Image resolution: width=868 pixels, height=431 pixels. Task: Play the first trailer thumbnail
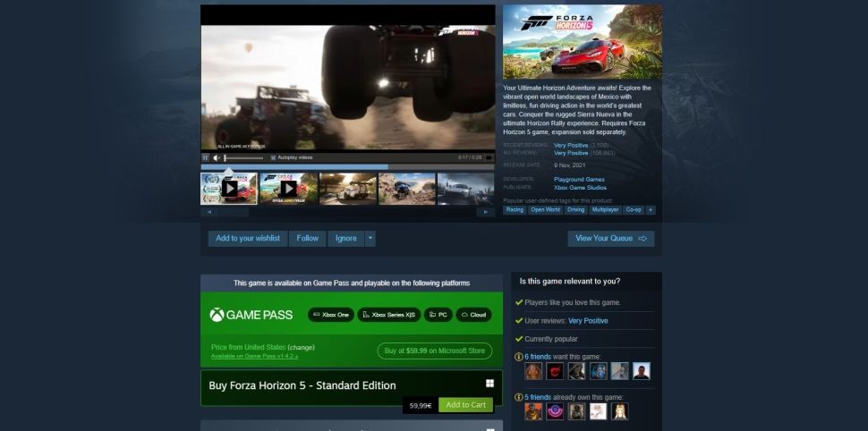[229, 189]
